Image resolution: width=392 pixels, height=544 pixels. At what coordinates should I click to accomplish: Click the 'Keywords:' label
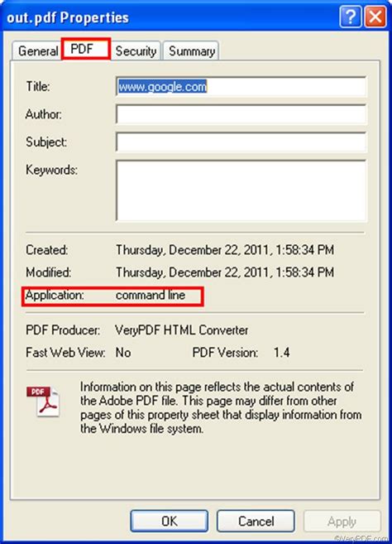click(51, 170)
